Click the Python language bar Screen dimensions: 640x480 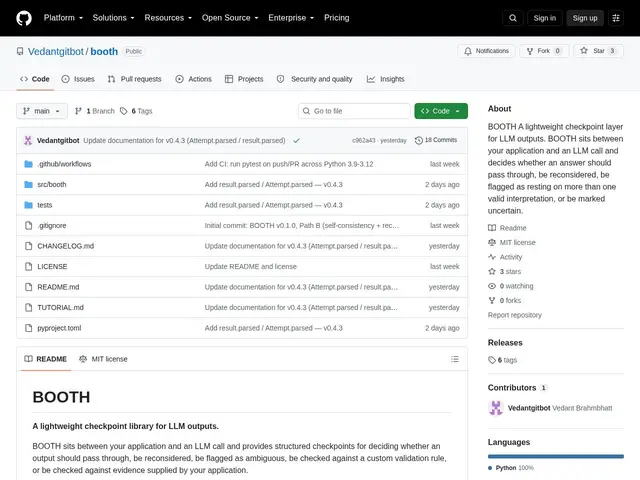[556, 456]
